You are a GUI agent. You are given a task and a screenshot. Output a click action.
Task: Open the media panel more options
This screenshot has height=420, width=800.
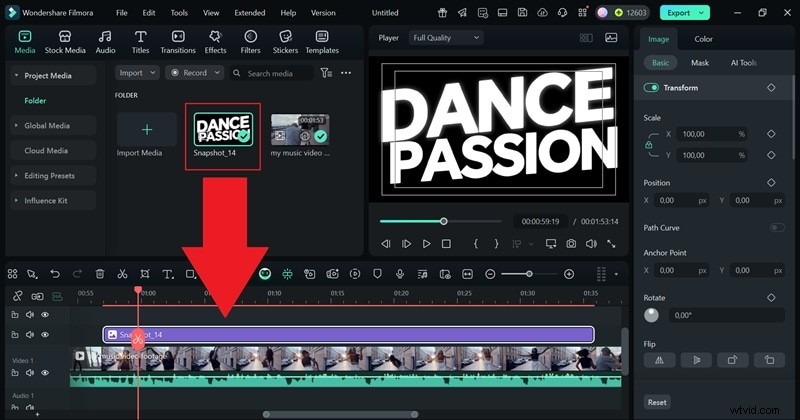click(x=346, y=73)
